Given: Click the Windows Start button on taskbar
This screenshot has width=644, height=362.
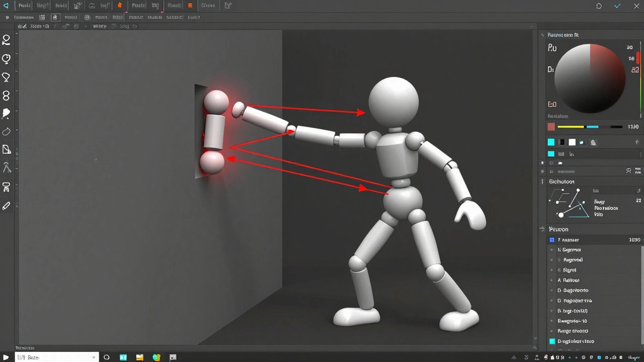Looking at the screenshot, I should click(x=6, y=357).
